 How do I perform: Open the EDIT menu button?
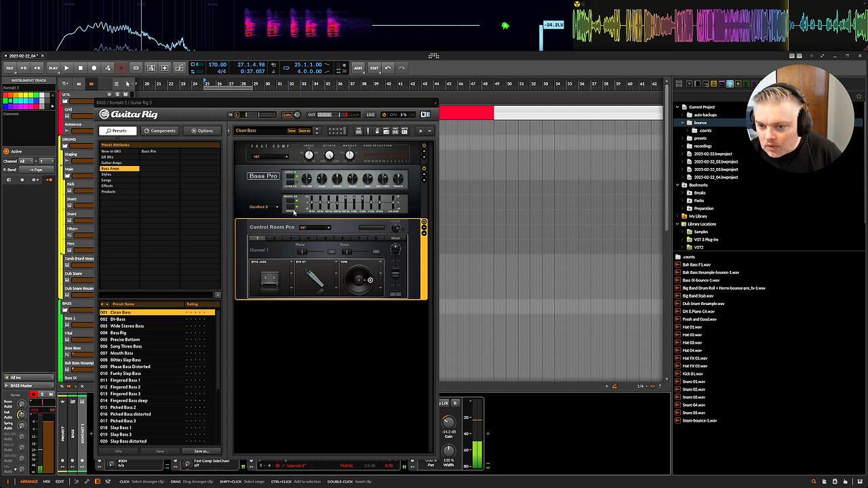coord(374,68)
